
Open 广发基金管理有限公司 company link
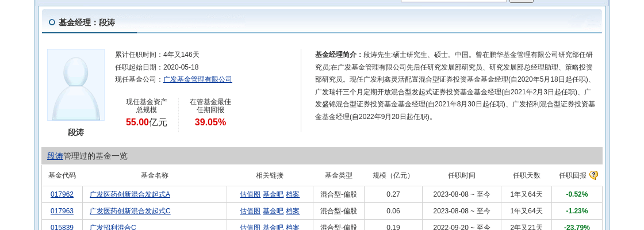point(198,79)
